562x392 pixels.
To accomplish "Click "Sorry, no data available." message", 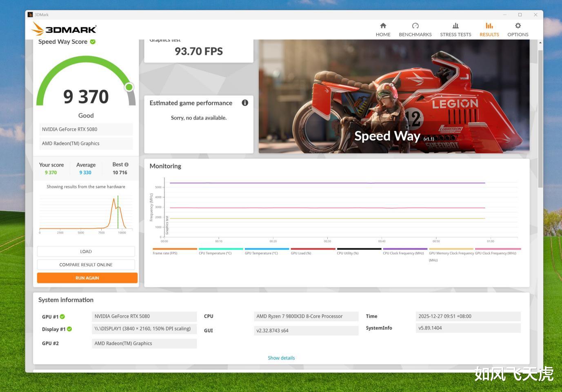I will click(x=199, y=118).
